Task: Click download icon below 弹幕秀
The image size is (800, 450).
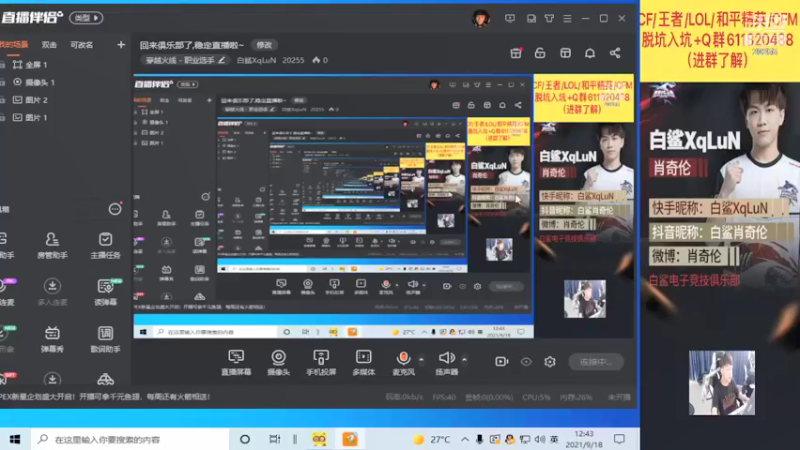Action: click(x=52, y=379)
